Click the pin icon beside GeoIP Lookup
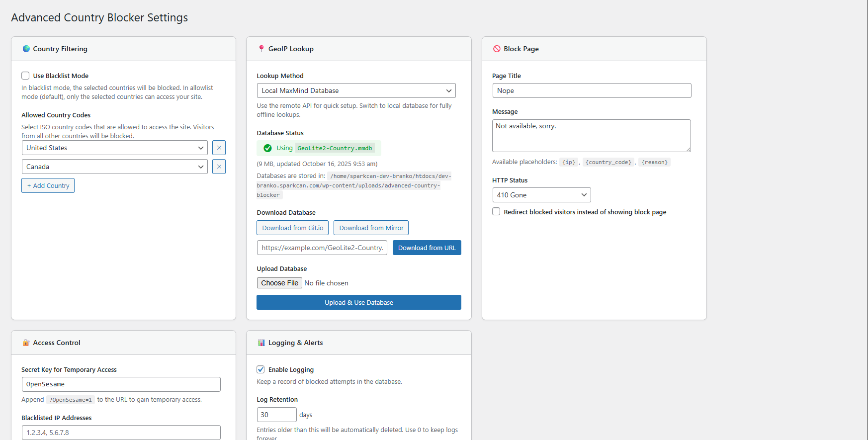This screenshot has width=868, height=440. [x=261, y=49]
